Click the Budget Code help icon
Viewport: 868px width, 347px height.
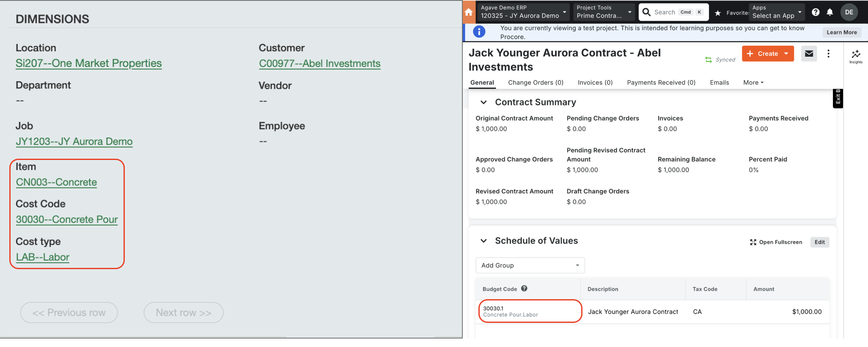click(524, 289)
